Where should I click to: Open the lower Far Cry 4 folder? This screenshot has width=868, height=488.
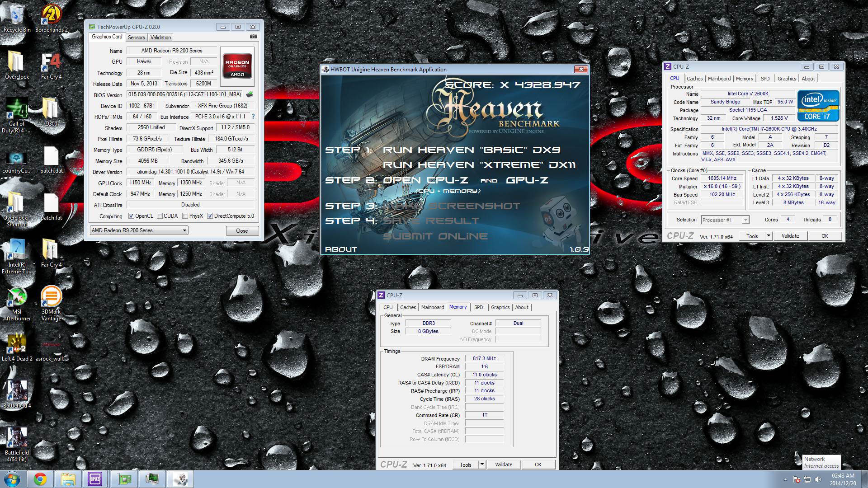[51, 253]
